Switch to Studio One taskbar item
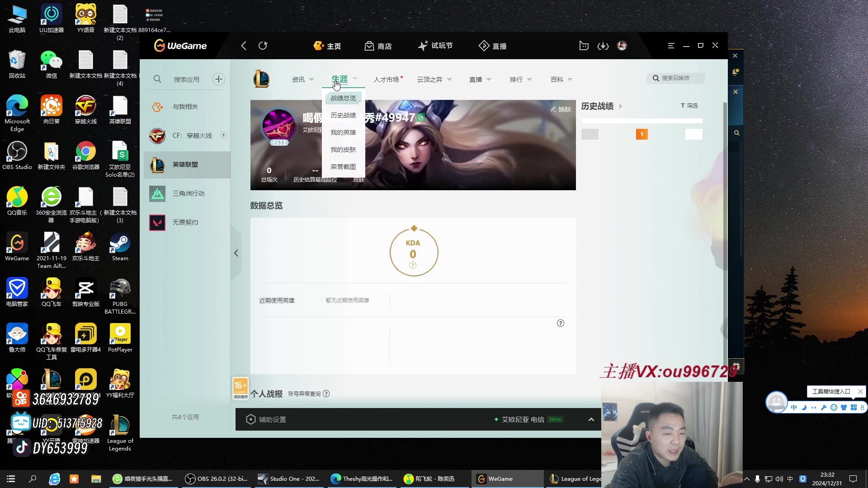 tap(289, 479)
